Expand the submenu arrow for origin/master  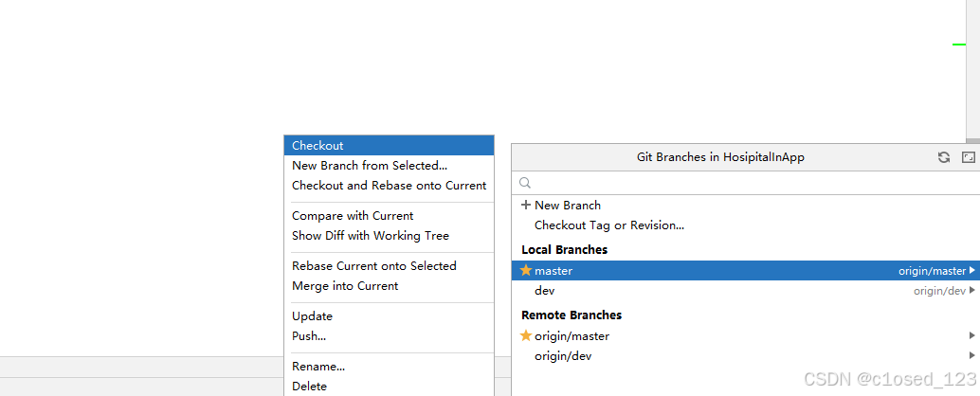click(x=971, y=336)
